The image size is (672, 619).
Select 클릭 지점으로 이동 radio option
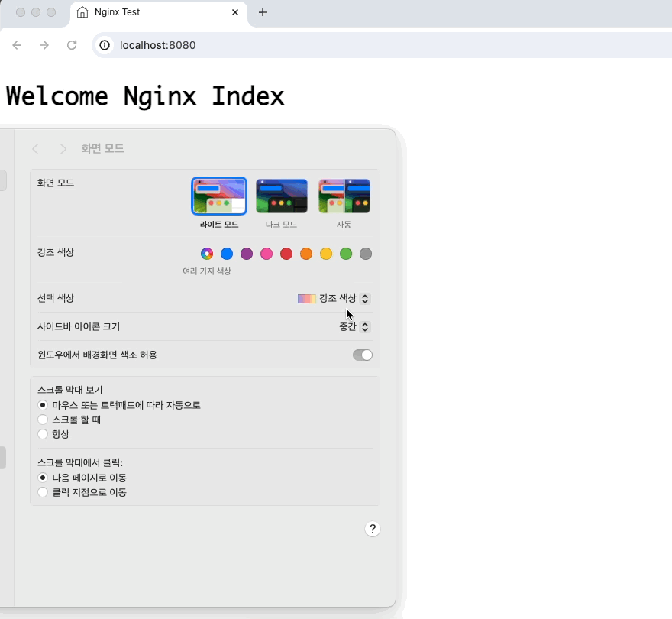(x=43, y=492)
